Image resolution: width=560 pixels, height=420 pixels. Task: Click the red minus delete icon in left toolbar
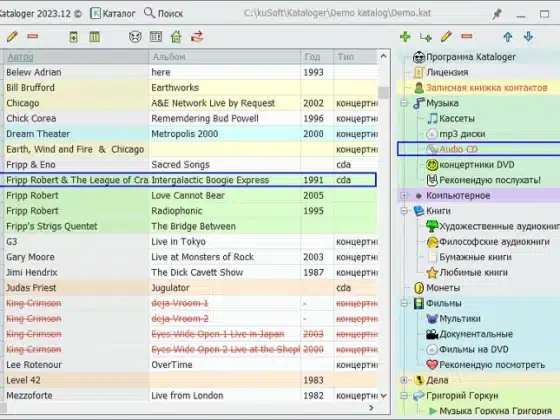[32, 36]
